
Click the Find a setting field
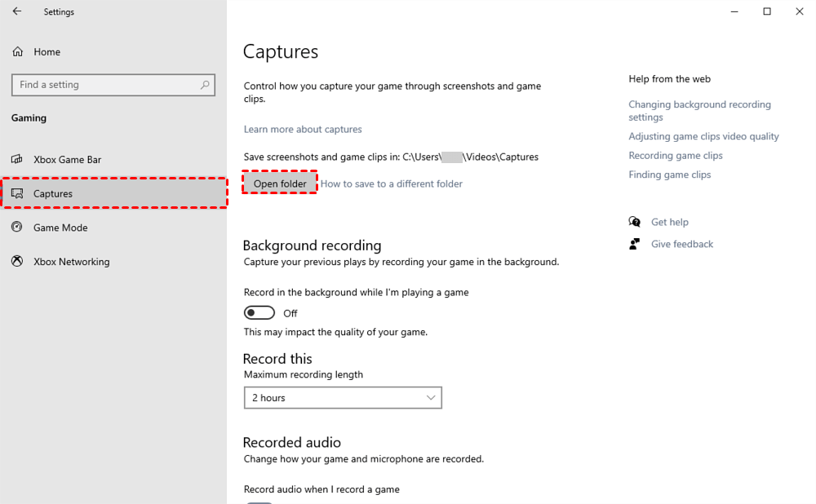tap(106, 85)
